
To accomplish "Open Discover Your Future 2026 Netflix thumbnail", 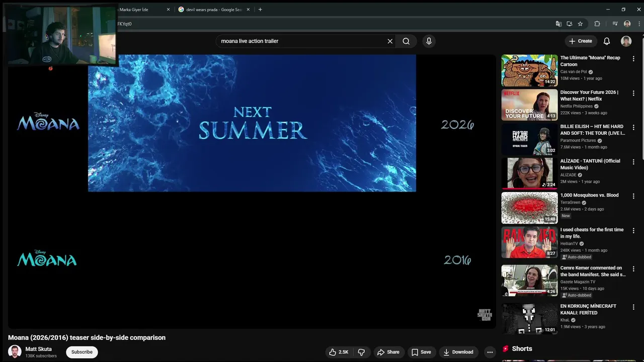I will pyautogui.click(x=529, y=105).
